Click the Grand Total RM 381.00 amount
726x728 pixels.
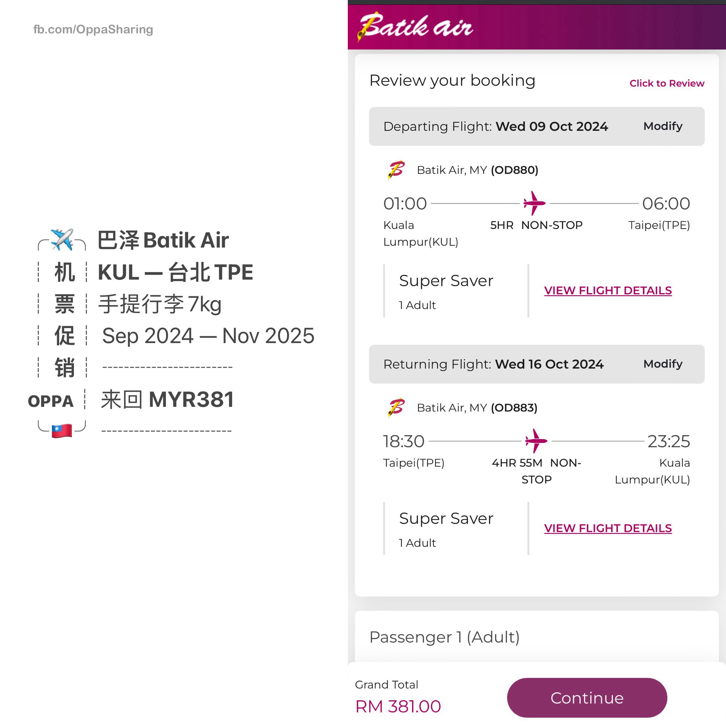click(x=398, y=707)
